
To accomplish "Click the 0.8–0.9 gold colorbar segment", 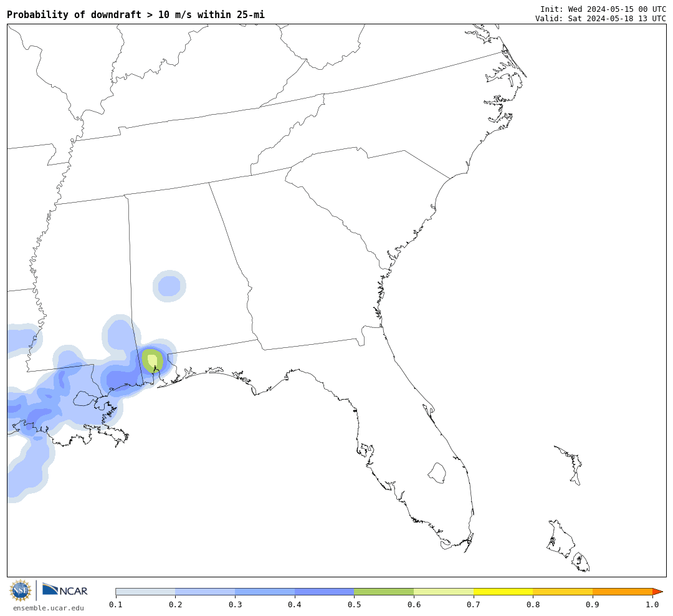I will click(563, 592).
